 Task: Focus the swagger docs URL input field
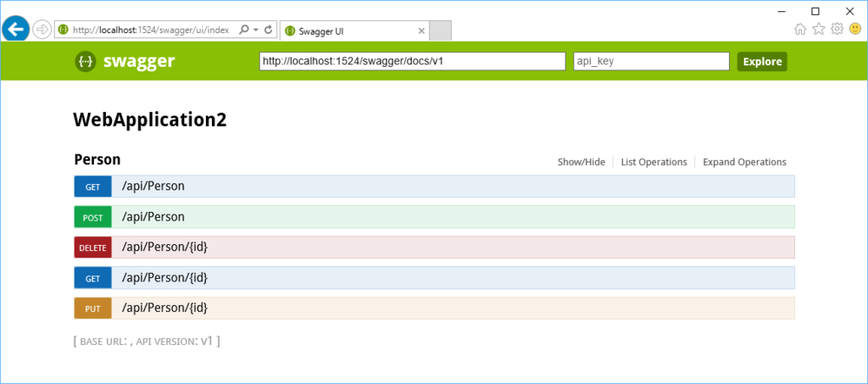click(413, 61)
